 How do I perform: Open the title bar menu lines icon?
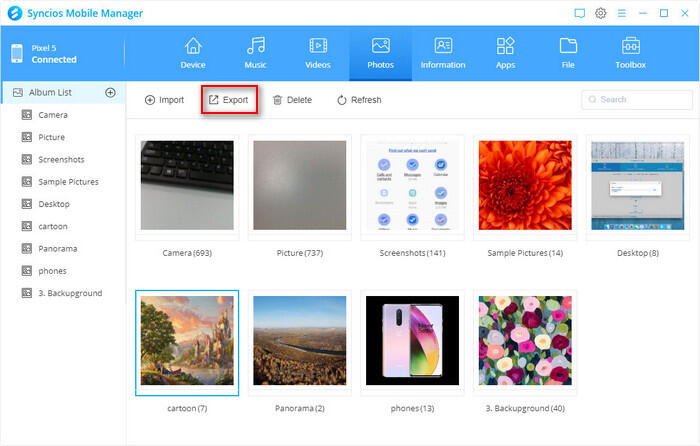pyautogui.click(x=622, y=13)
